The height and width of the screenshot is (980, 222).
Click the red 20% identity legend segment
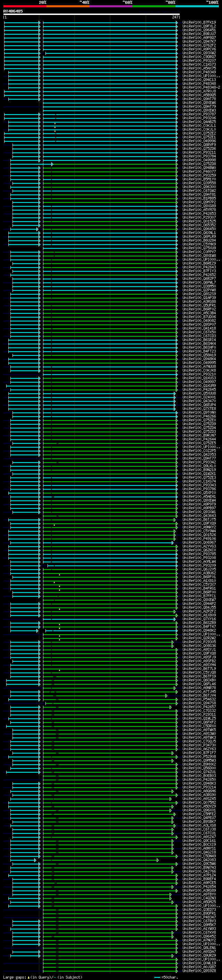[x=25, y=6]
